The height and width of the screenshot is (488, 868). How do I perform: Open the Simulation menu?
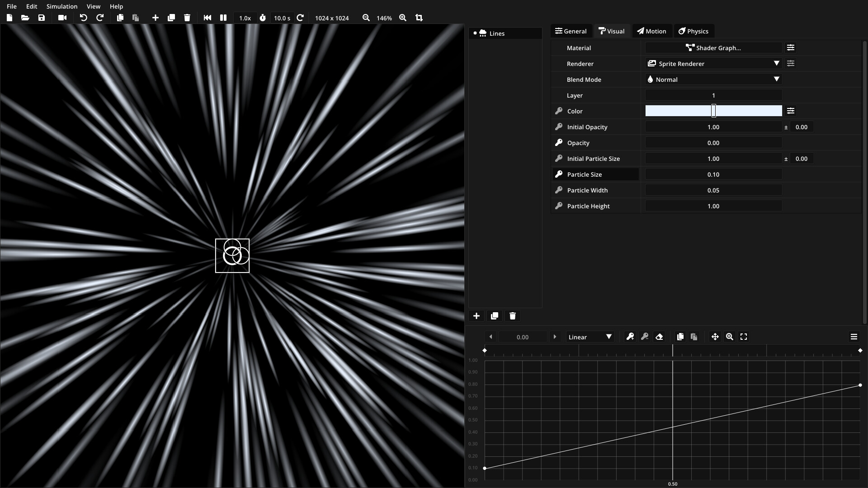(62, 6)
